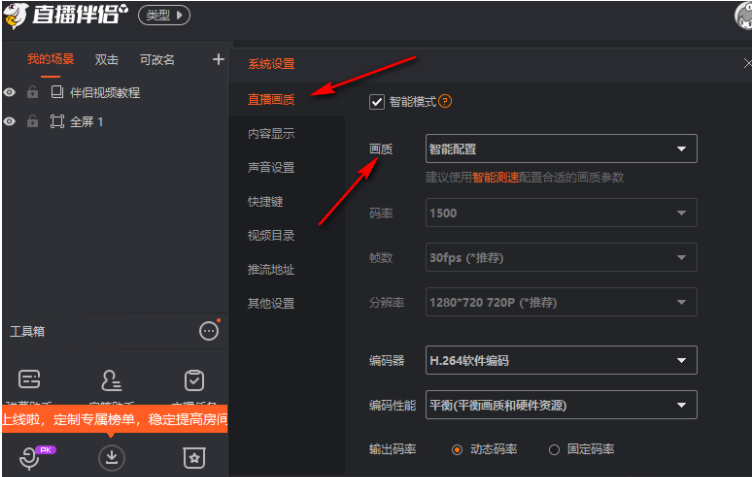This screenshot has height=477, width=754.
Task: Hide the 伴侣视频教程 source
Action: pyautogui.click(x=9, y=92)
